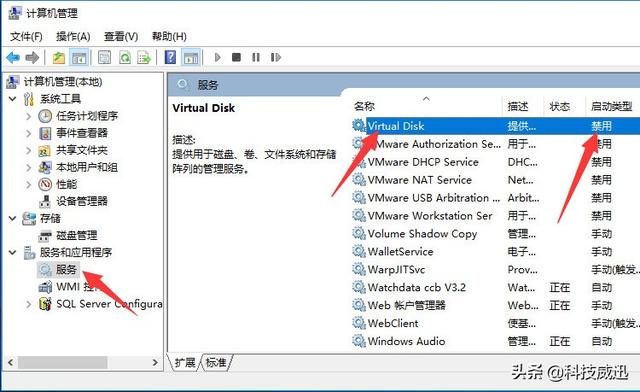Select WarpJITSvc service row

pos(496,270)
